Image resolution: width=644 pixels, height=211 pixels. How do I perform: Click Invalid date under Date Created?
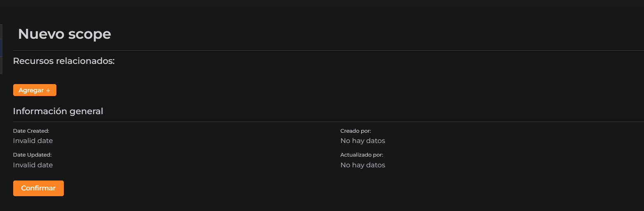[33, 141]
